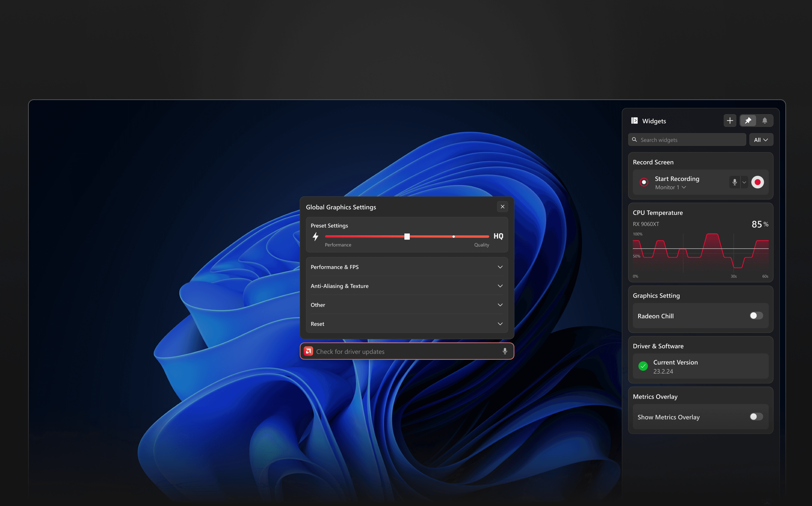The image size is (812, 506).
Task: Click microphone icon in Record Screen widget
Action: [734, 182]
